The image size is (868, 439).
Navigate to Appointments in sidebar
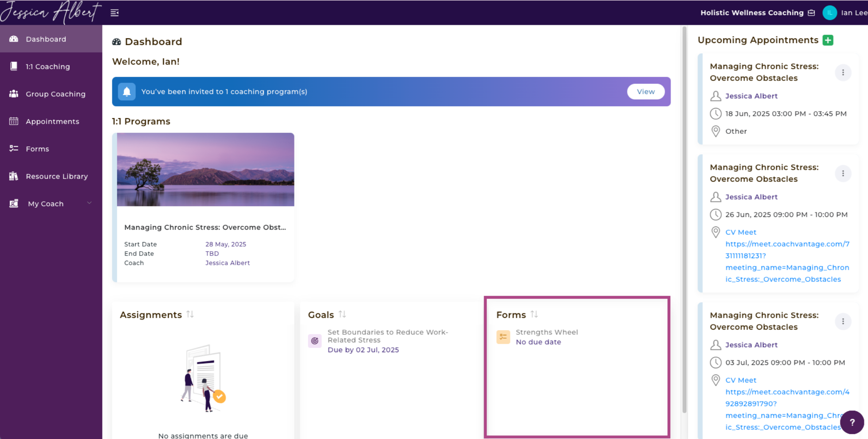[51, 121]
